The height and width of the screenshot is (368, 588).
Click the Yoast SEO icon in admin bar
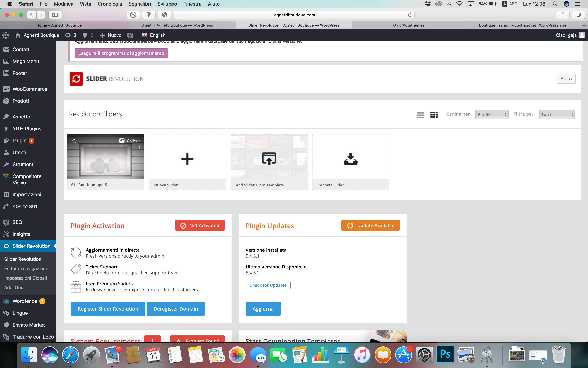click(x=130, y=35)
